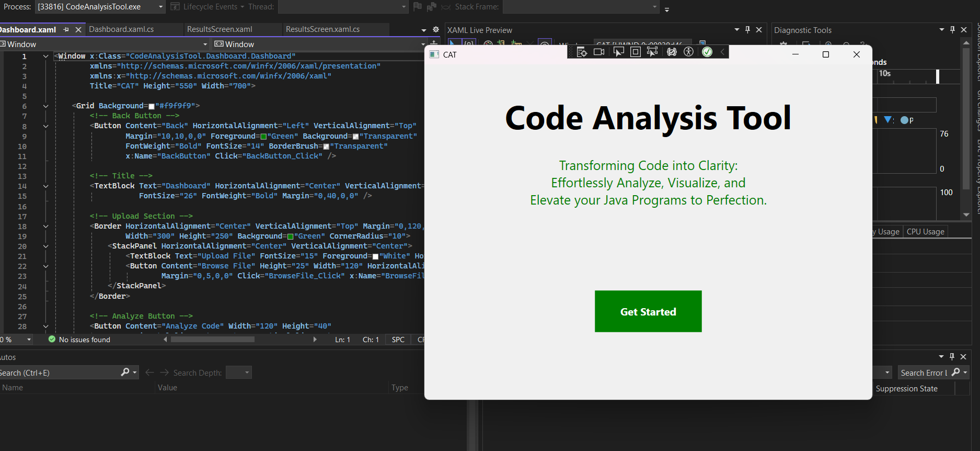The width and height of the screenshot is (980, 451).
Task: Click the White Foreground color swatch on line 21
Action: point(375,256)
